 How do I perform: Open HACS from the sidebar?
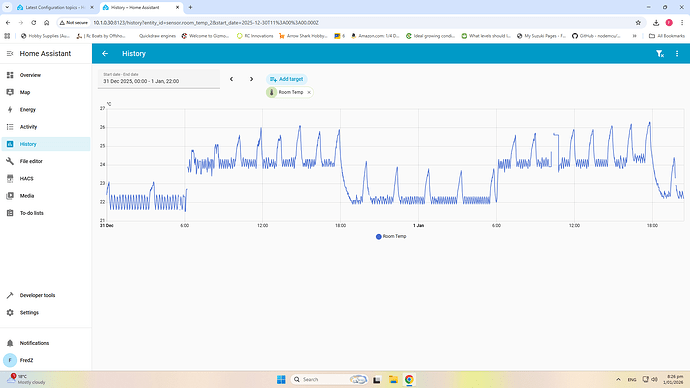pos(46,179)
